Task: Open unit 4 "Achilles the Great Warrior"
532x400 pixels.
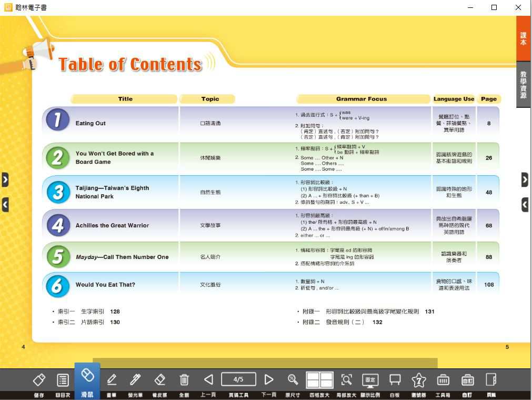Action: (112, 225)
